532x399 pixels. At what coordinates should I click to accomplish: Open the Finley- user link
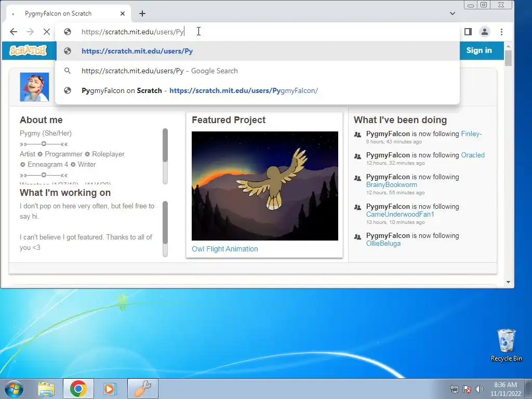(x=471, y=134)
